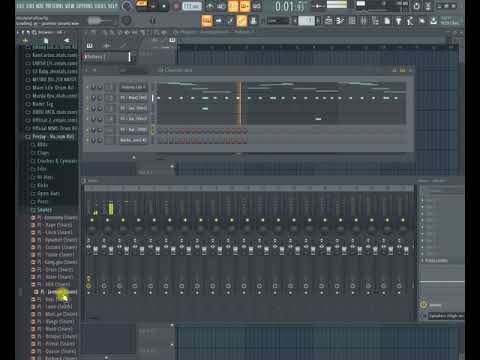Screen dimensions: 480x360
Task: Open the OPTIONS menu
Action: pos(85,6)
